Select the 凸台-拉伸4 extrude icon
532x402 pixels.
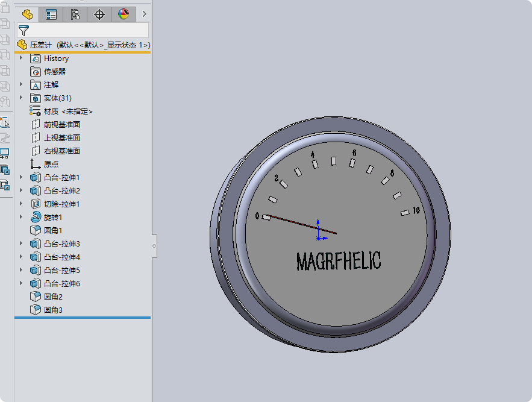point(36,257)
